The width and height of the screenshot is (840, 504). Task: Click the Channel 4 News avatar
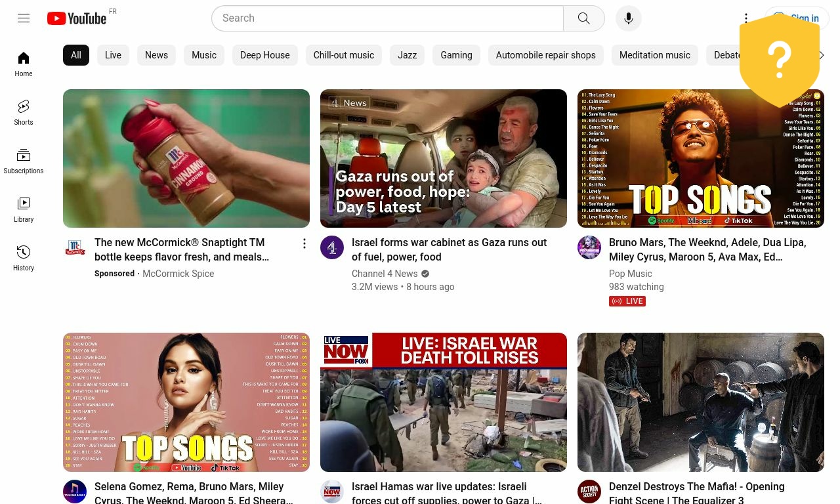tap(332, 247)
